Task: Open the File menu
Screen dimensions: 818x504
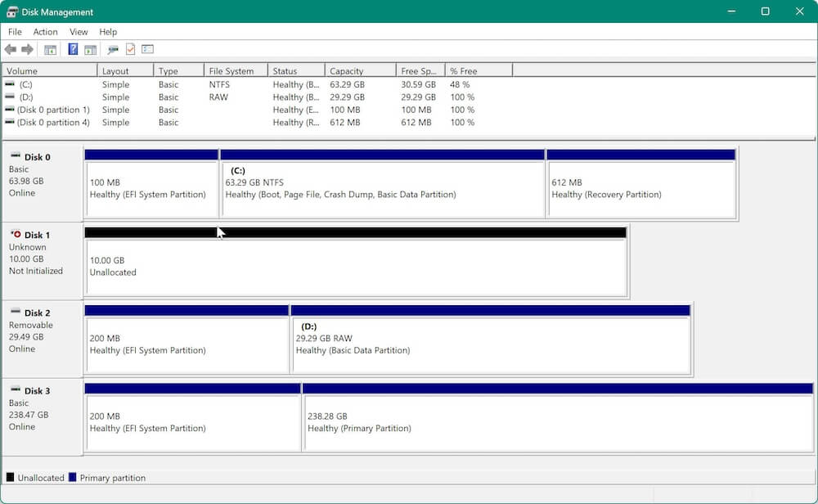Action: (14, 32)
